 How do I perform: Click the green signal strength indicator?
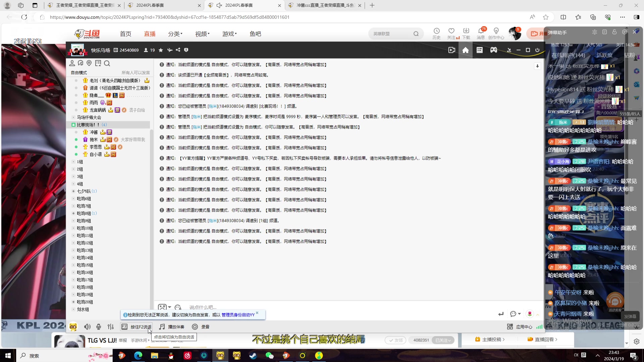click(x=539, y=327)
